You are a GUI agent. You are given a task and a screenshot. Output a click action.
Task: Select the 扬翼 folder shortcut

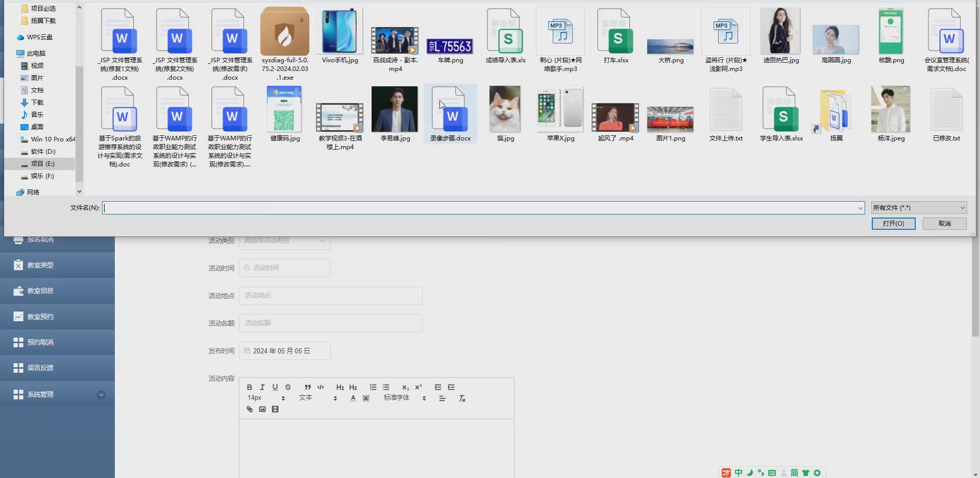(836, 114)
